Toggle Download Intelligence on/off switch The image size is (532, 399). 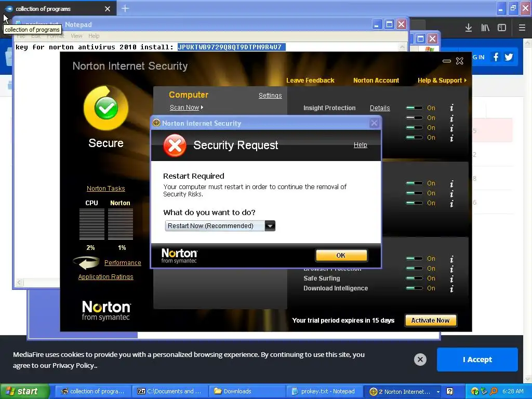click(x=414, y=288)
